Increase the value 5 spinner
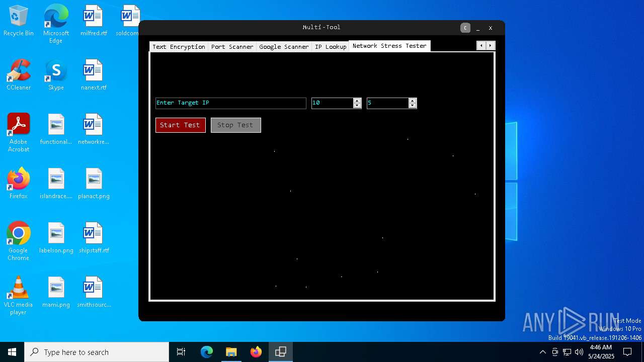 (x=413, y=101)
